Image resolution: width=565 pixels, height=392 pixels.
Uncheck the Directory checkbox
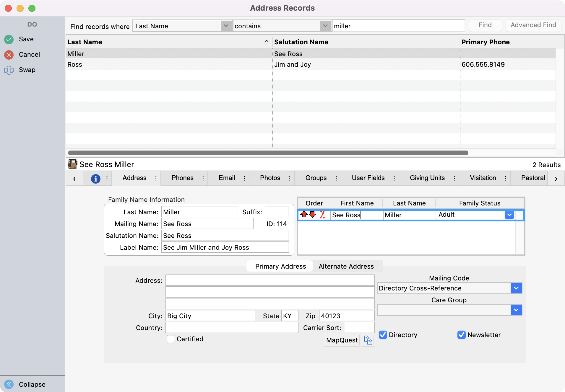(383, 335)
